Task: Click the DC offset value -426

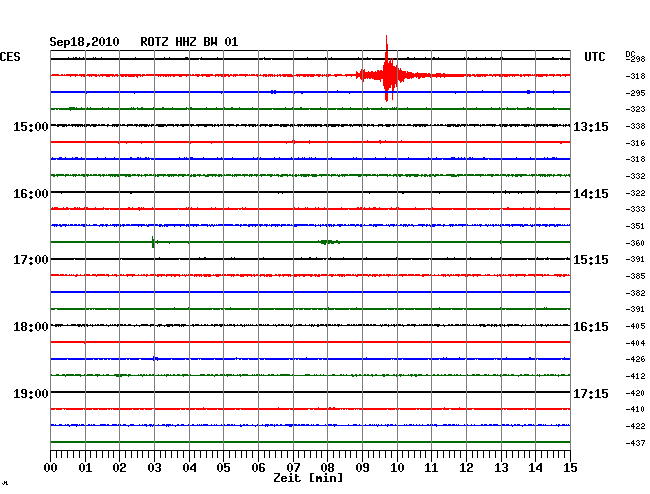Action: (x=635, y=359)
